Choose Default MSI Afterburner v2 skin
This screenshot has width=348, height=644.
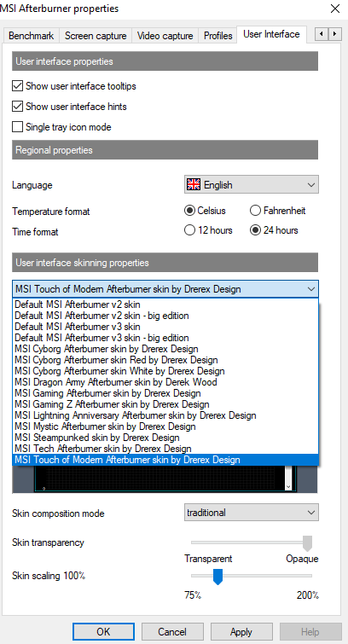(165, 305)
